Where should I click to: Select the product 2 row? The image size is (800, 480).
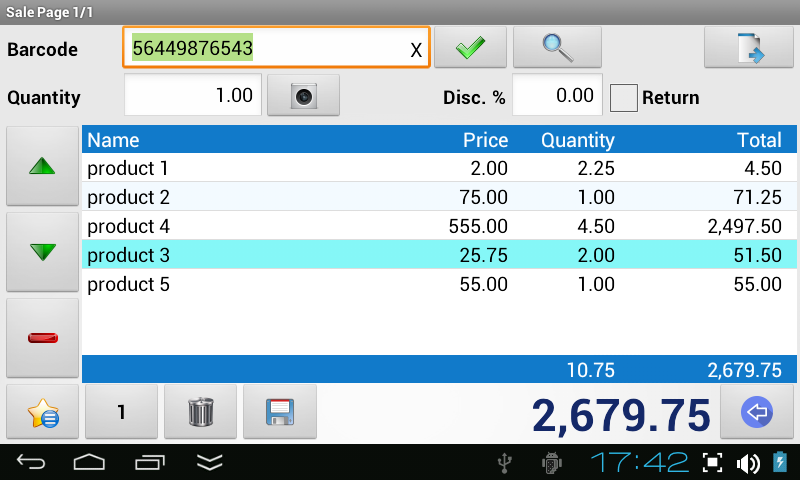click(439, 197)
